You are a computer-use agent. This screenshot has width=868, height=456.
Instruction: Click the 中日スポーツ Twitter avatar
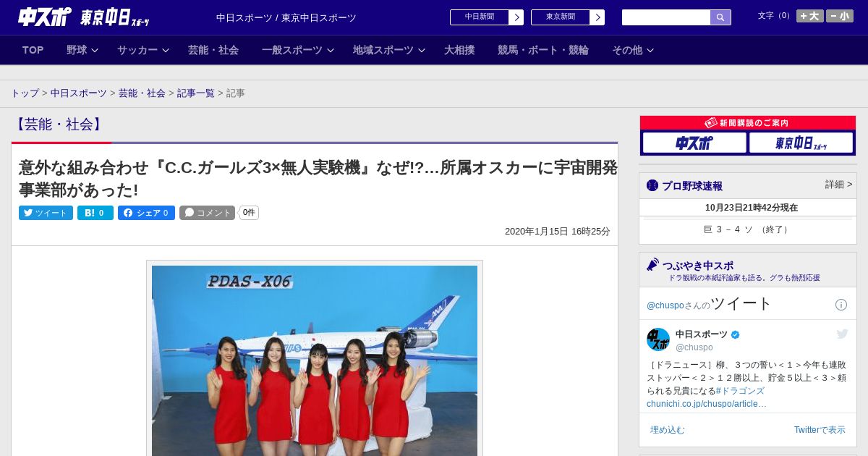[658, 339]
